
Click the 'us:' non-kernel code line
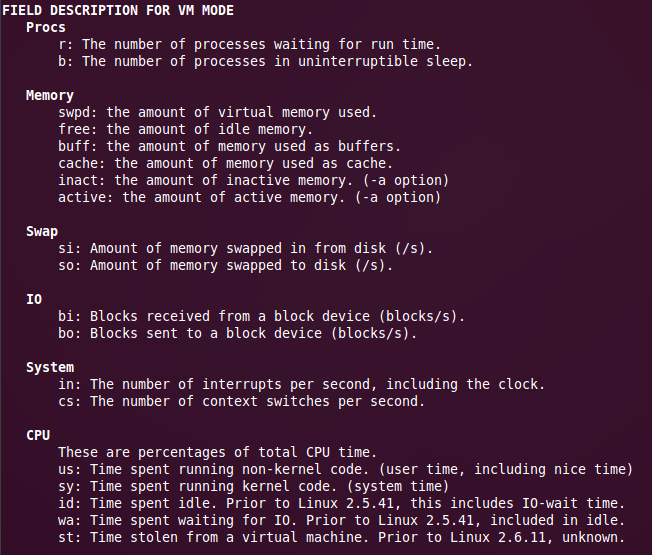pos(345,469)
